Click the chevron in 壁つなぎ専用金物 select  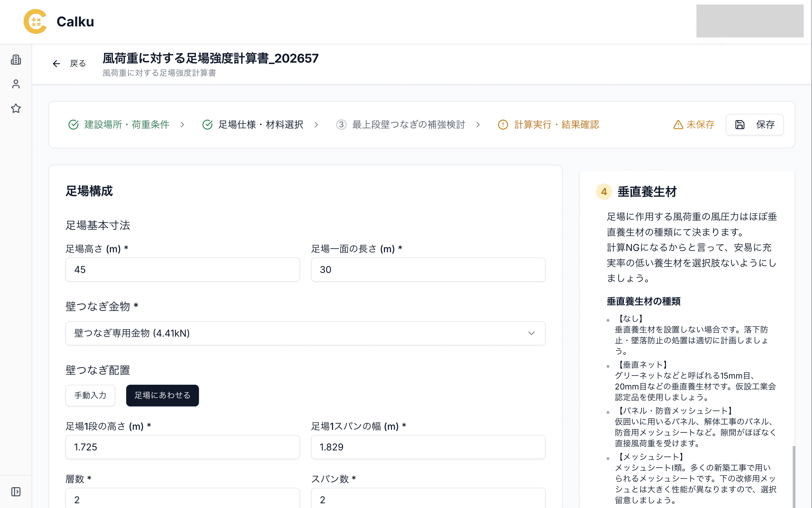tap(532, 333)
